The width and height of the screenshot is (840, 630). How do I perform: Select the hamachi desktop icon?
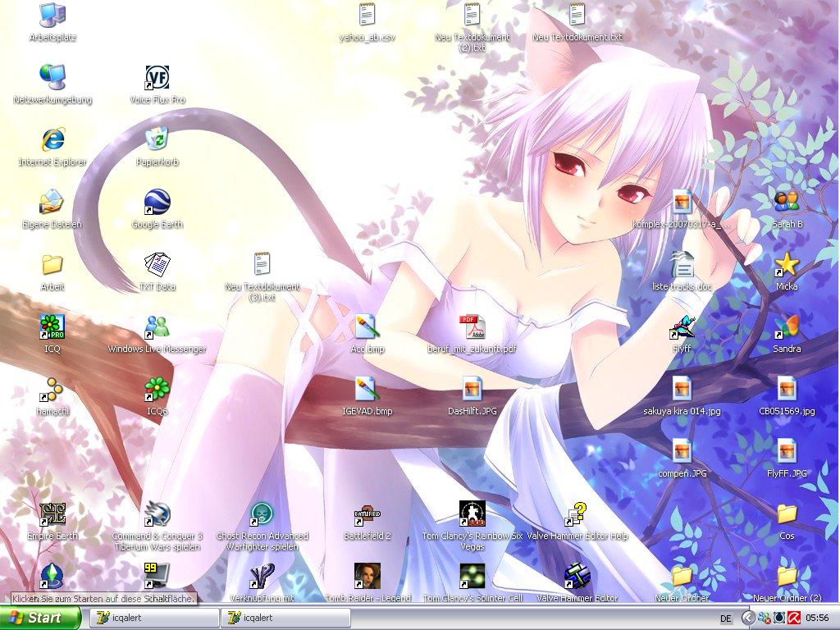pos(52,389)
